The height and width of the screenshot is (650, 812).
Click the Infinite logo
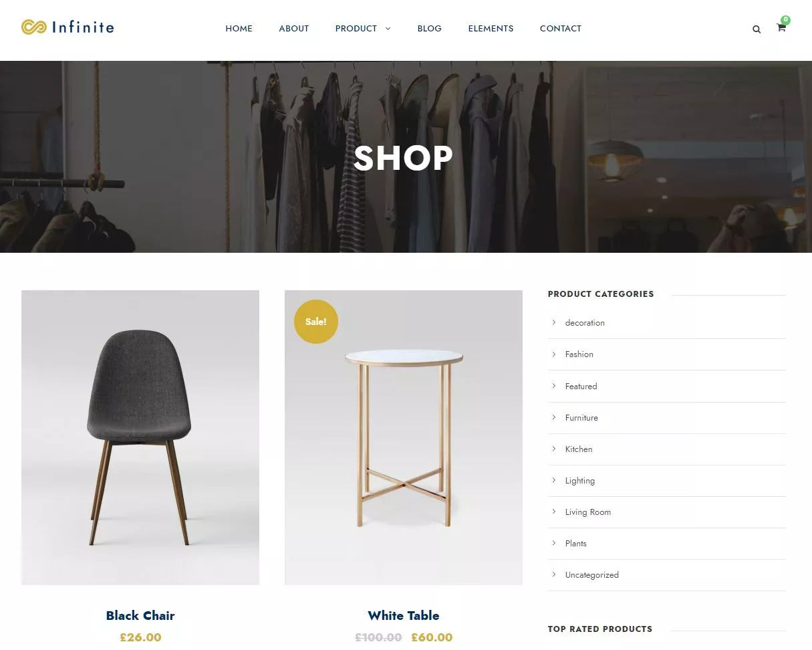point(67,27)
